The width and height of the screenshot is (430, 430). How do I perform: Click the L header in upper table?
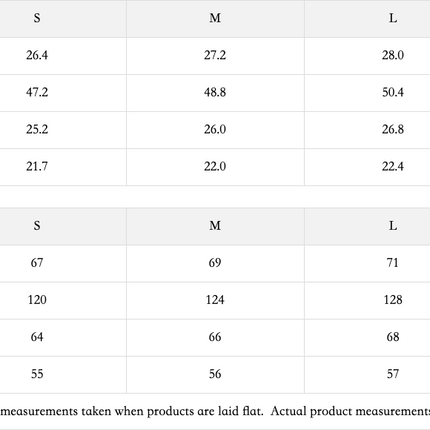(393, 18)
